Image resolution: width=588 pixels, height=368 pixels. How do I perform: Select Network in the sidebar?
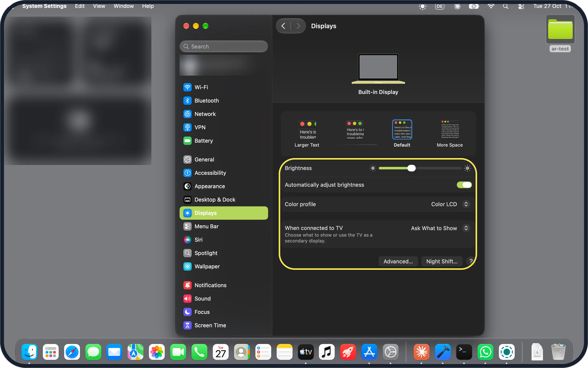point(224,114)
